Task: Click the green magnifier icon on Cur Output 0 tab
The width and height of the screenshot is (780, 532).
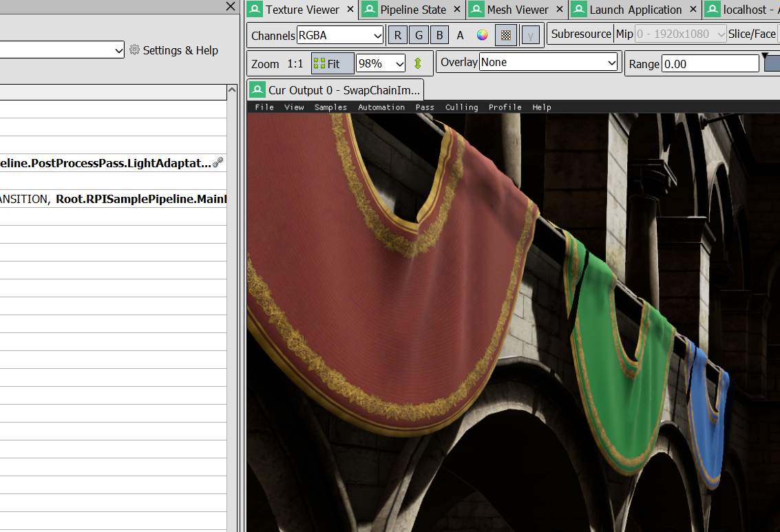Action: 257,89
